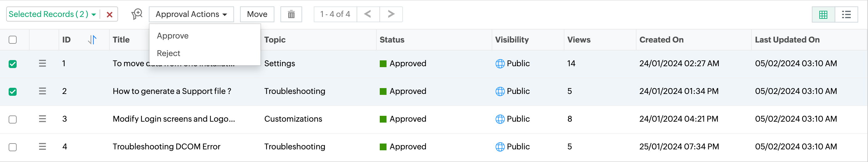Click the search records magnifier icon
868x162 pixels.
pos(137,14)
